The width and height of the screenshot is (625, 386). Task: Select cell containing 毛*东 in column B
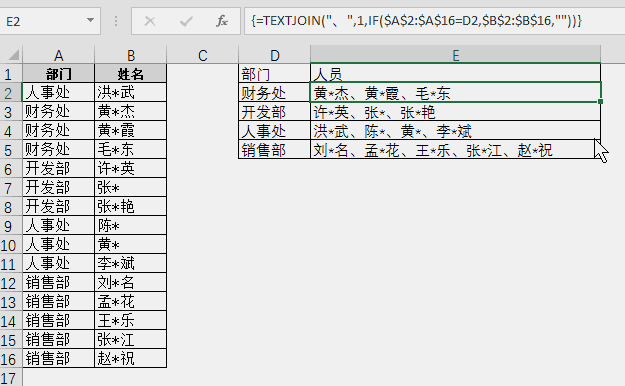tap(131, 150)
